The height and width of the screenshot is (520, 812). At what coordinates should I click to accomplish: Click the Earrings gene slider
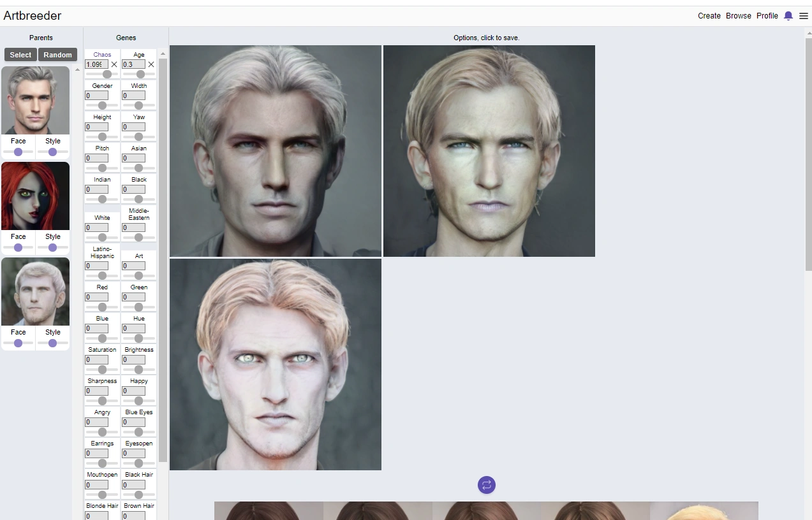102,463
